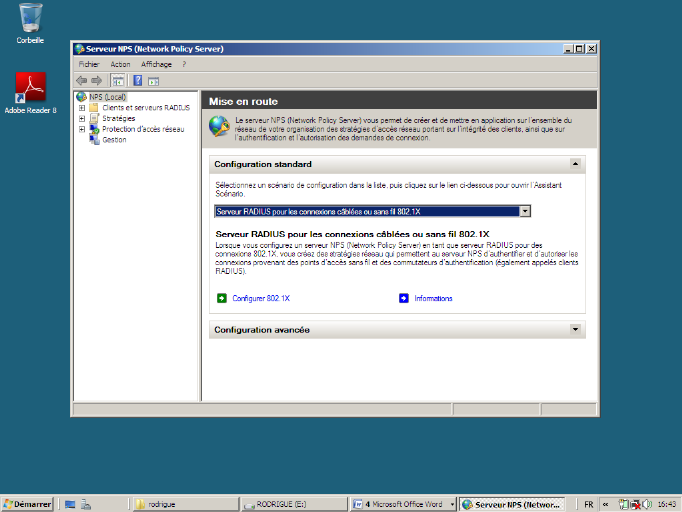Expand the Stratégies tree node
Image resolution: width=682 pixels, height=512 pixels.
coord(82,118)
